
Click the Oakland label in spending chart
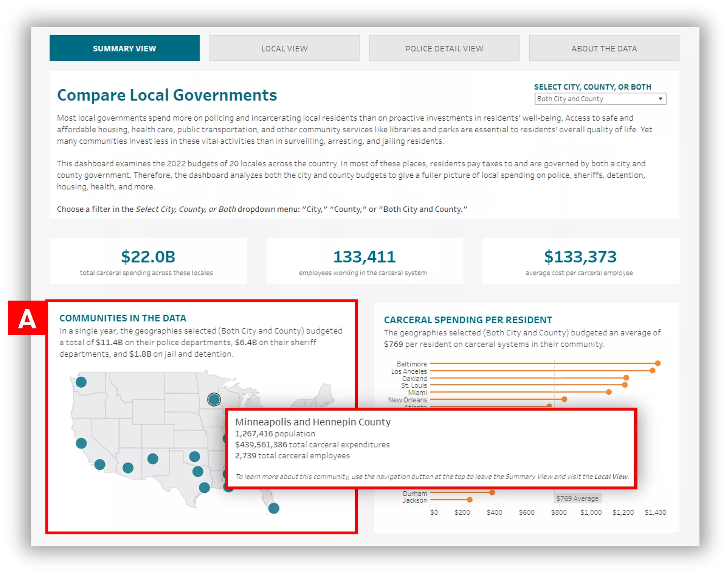414,378
